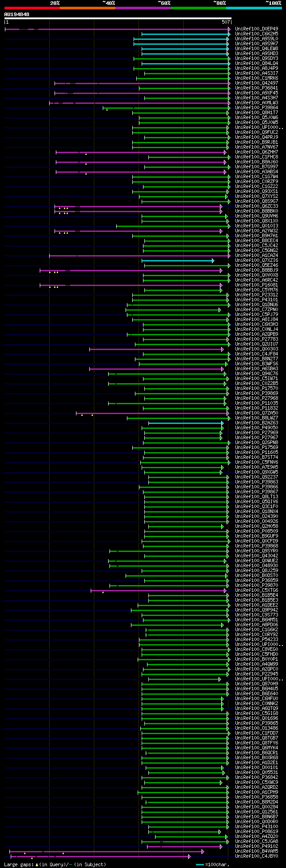Click the purple alignment bar for UniRef100_C4JBY0
The image size is (286, 868).
(x=101, y=856)
